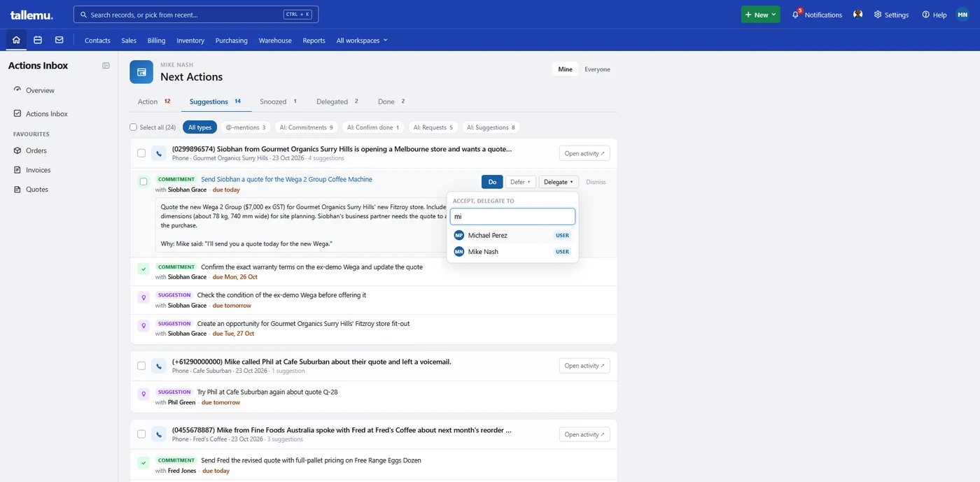980x482 pixels.
Task: Click phone icon on Gourmet Organics activity
Action: coord(159,153)
